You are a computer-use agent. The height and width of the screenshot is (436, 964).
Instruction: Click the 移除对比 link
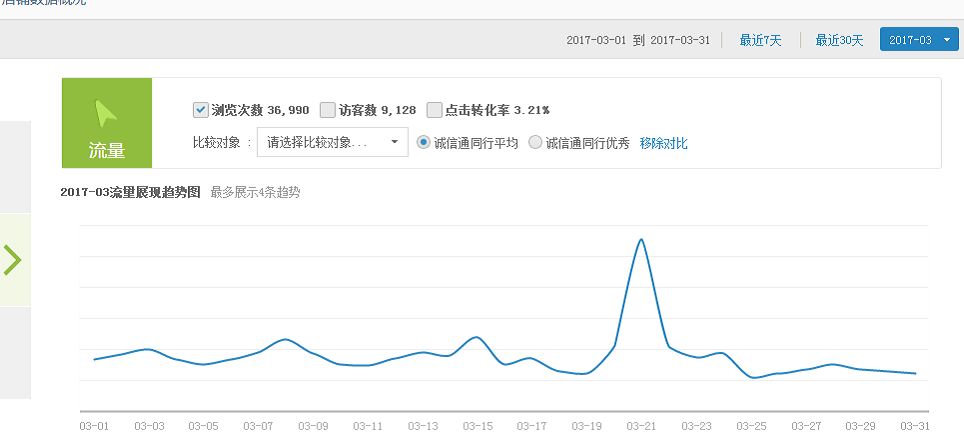click(663, 143)
